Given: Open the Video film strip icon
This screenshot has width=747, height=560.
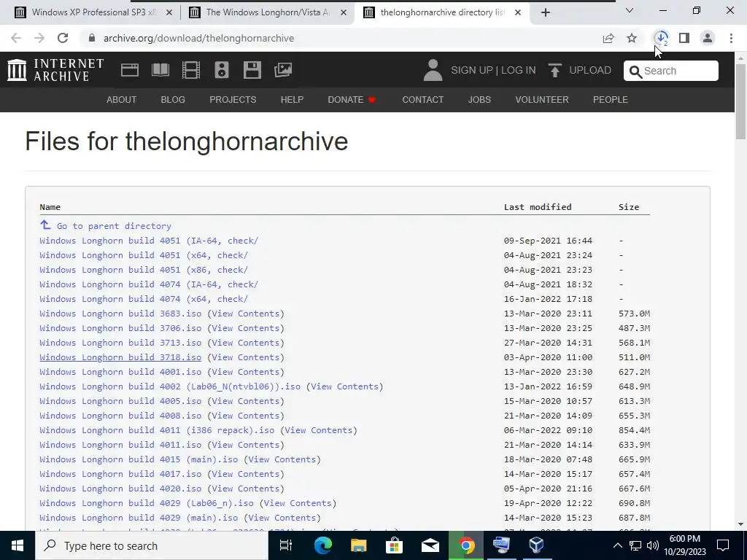Looking at the screenshot, I should pyautogui.click(x=191, y=70).
